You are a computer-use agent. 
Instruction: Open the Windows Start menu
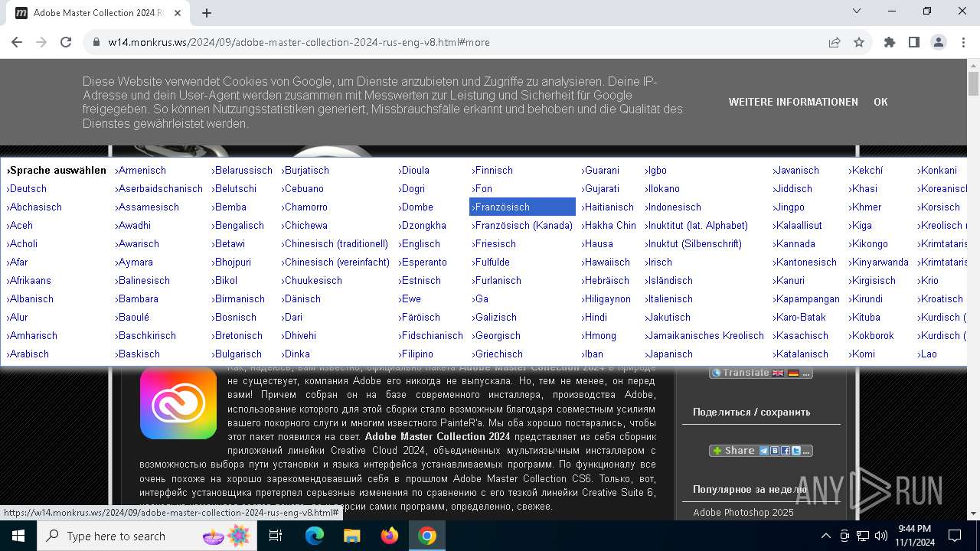(18, 536)
